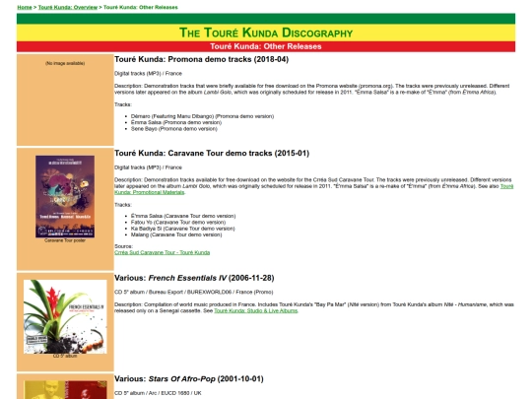This screenshot has height=399, width=532.
Task: Select heading 'Various: French Essentials IV (2006-11-28)'
Action: click(194, 278)
